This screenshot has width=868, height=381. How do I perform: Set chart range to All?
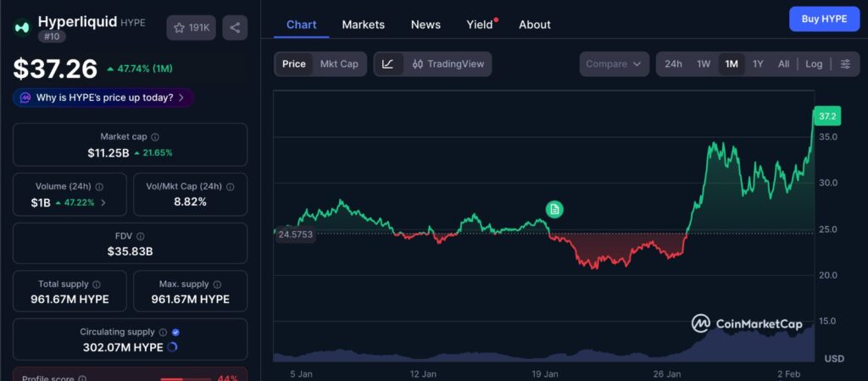pyautogui.click(x=783, y=64)
